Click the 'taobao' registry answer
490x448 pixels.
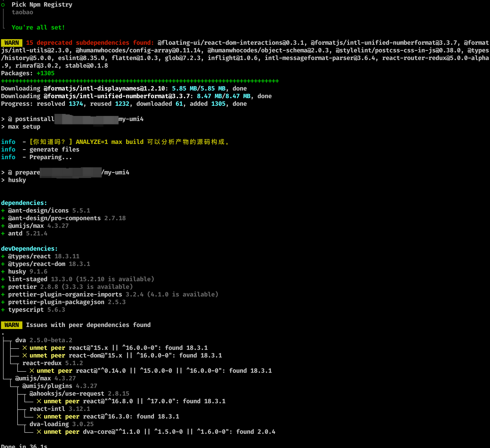tap(22, 12)
